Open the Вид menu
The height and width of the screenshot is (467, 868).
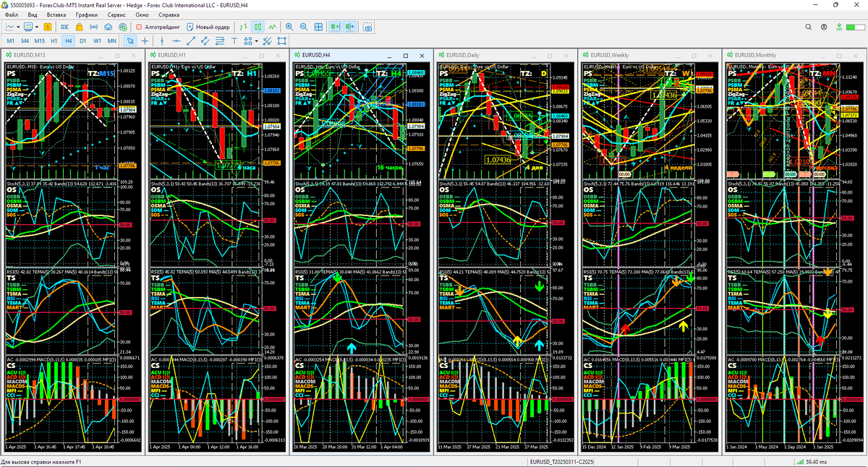click(x=33, y=14)
